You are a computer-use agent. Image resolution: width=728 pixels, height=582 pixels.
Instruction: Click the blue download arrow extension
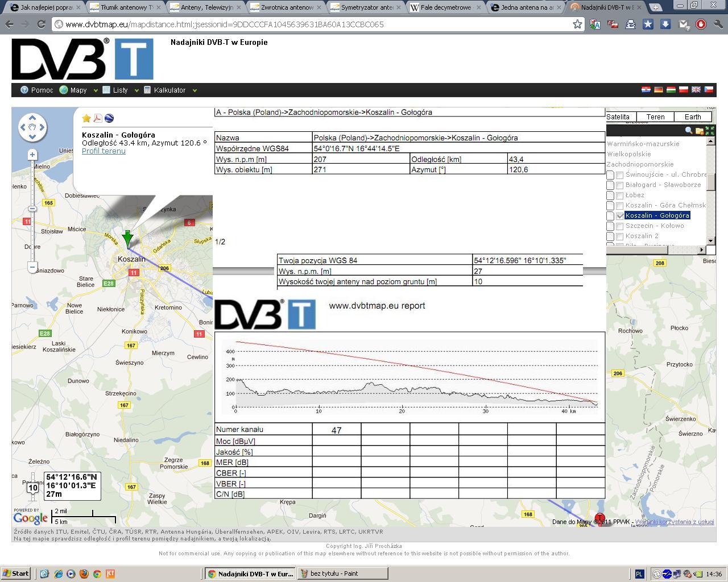[665, 24]
